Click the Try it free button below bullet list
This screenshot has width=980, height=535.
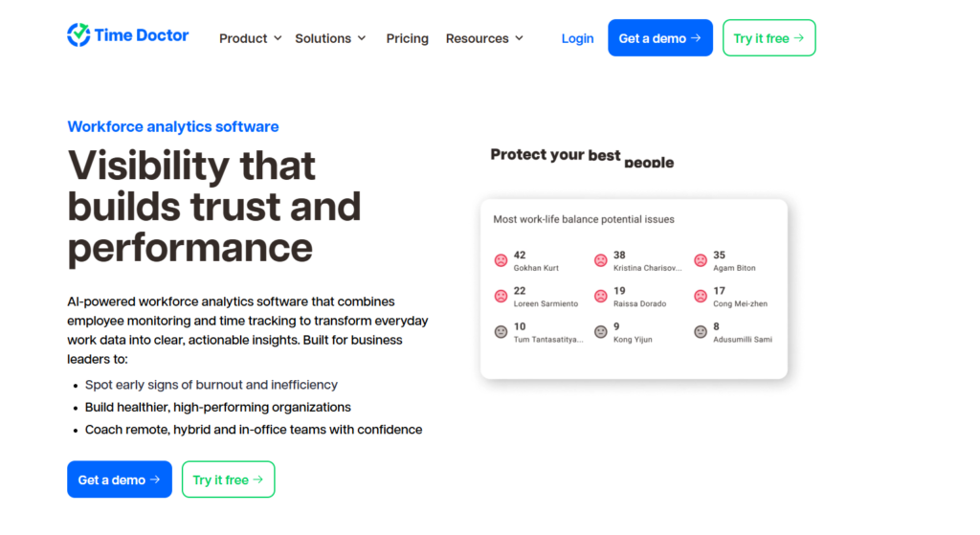click(x=228, y=479)
